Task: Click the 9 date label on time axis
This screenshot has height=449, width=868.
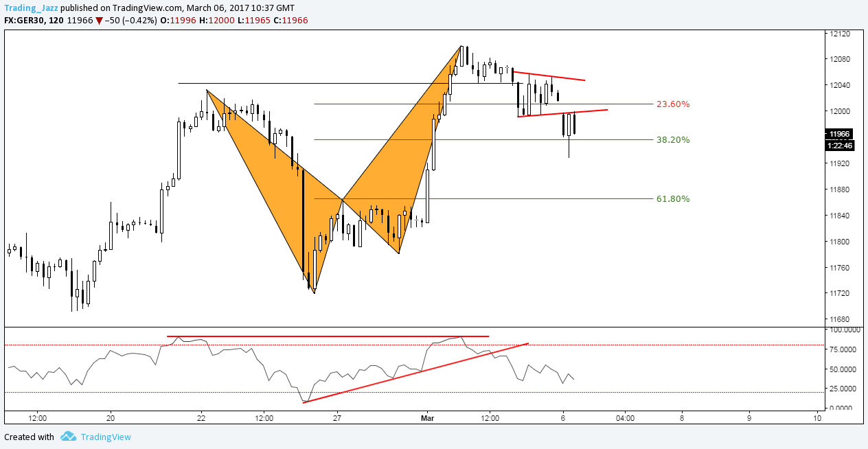Action: tap(749, 417)
